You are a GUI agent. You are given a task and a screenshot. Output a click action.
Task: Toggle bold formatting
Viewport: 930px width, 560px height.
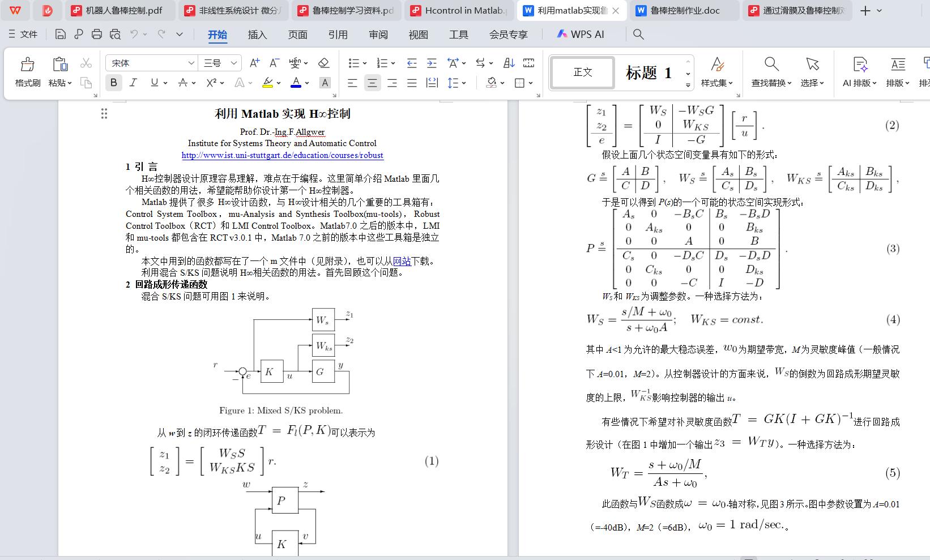pos(114,83)
